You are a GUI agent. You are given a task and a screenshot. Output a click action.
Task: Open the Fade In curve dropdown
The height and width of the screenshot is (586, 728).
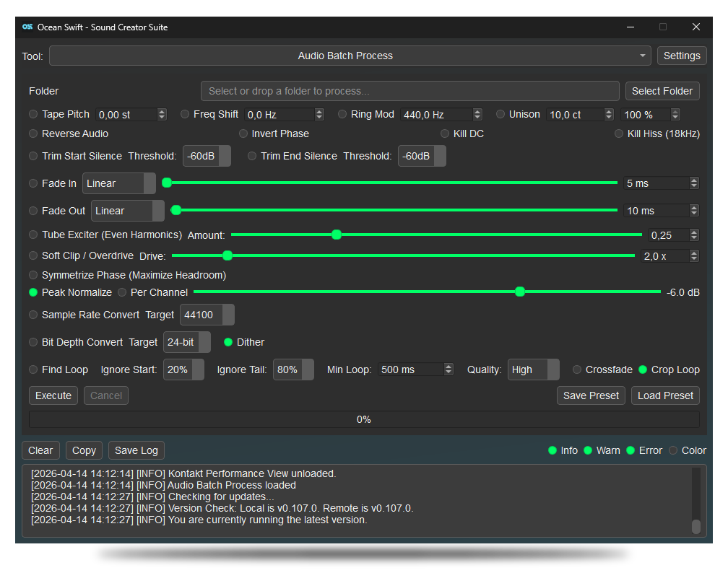[x=119, y=183]
